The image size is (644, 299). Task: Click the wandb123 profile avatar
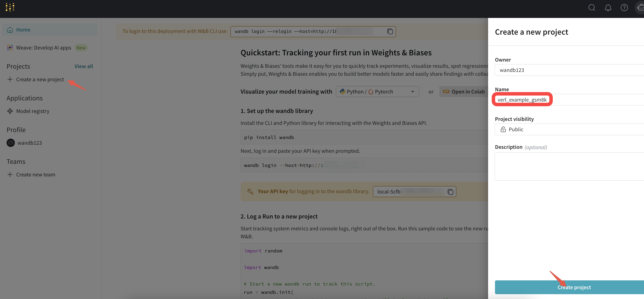click(x=11, y=143)
